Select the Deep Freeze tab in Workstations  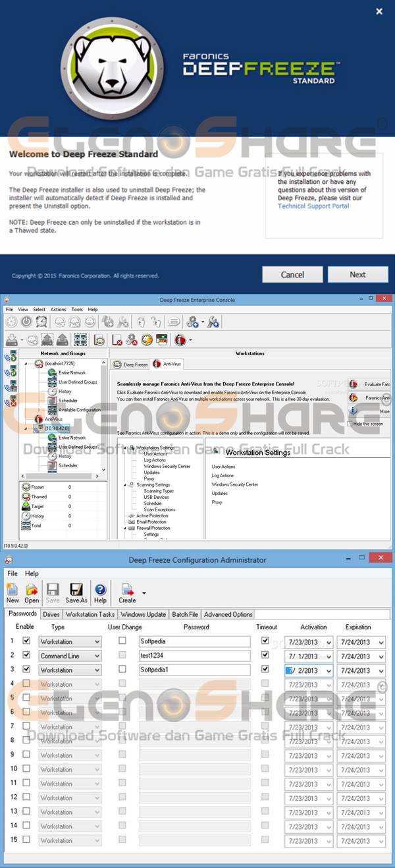click(x=130, y=364)
